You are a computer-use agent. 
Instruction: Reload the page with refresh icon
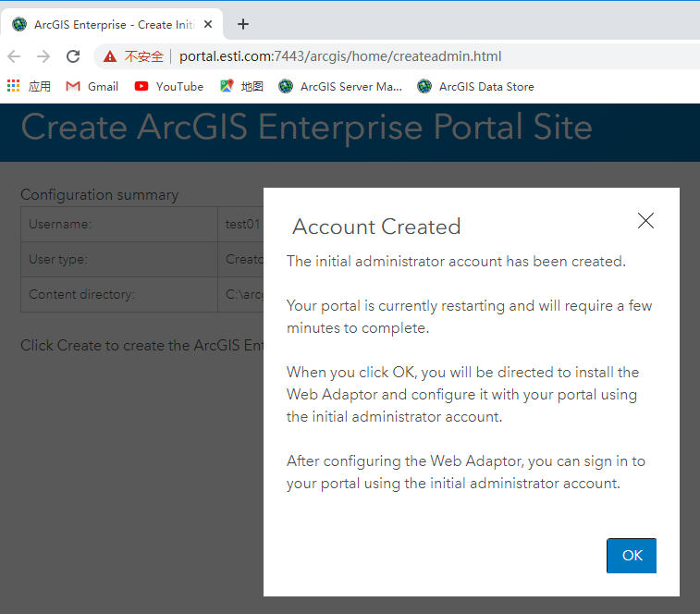[73, 56]
